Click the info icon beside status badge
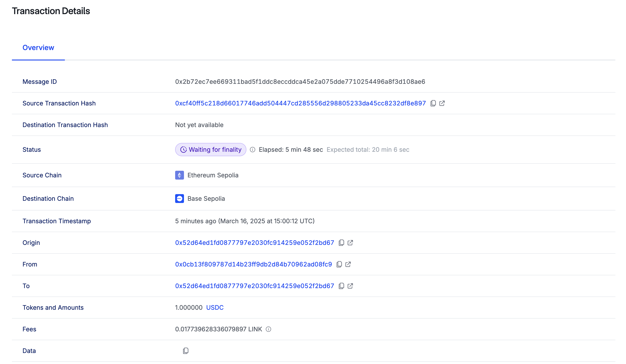The width and height of the screenshot is (626, 364). click(x=252, y=150)
